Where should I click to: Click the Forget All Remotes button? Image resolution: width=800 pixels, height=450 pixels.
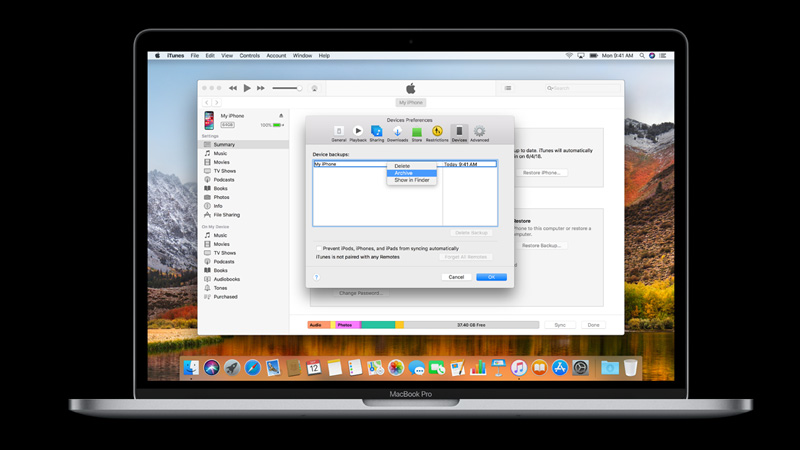(x=466, y=257)
